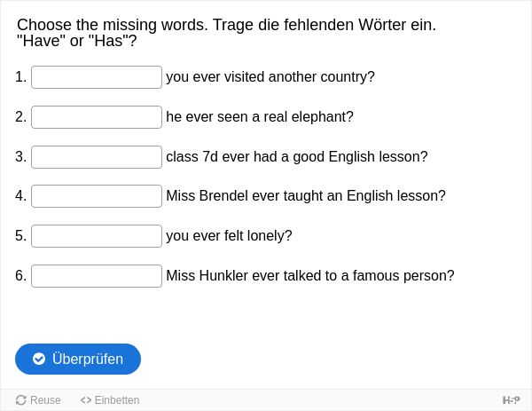This screenshot has width=532, height=411.
Task: Click the text "he ever seen a real elephant?"
Action: (260, 116)
